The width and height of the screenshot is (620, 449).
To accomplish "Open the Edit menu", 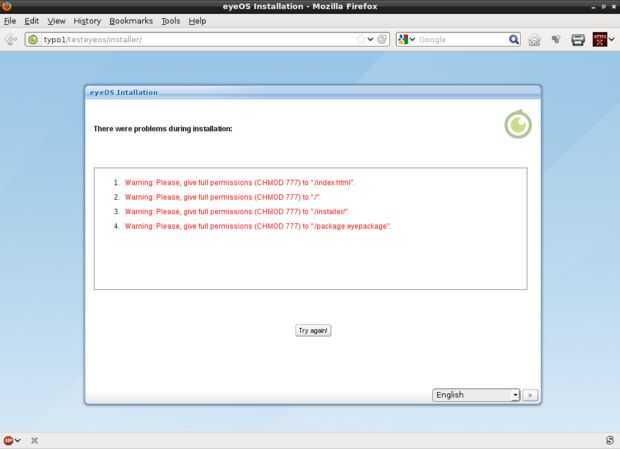I will [31, 21].
